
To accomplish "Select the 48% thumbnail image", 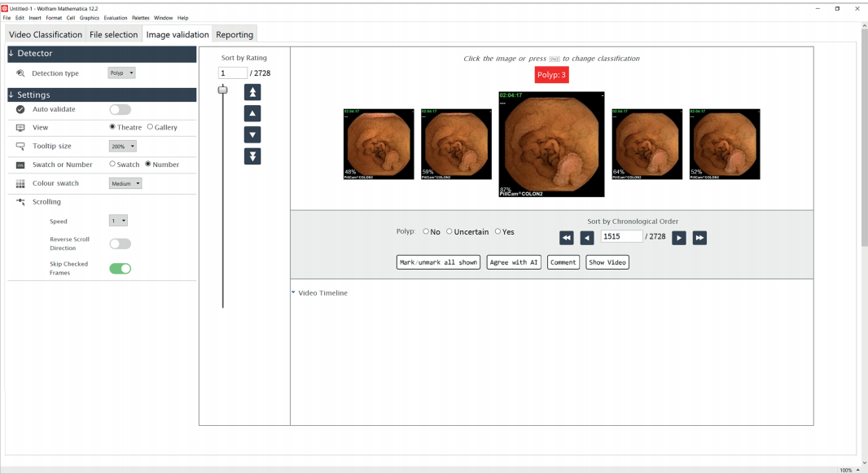I will (x=379, y=144).
